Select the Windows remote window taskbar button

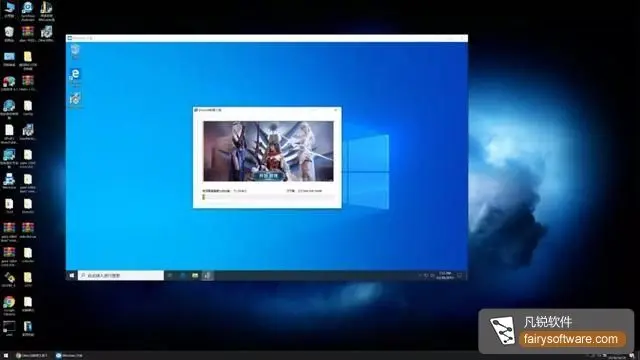69,356
